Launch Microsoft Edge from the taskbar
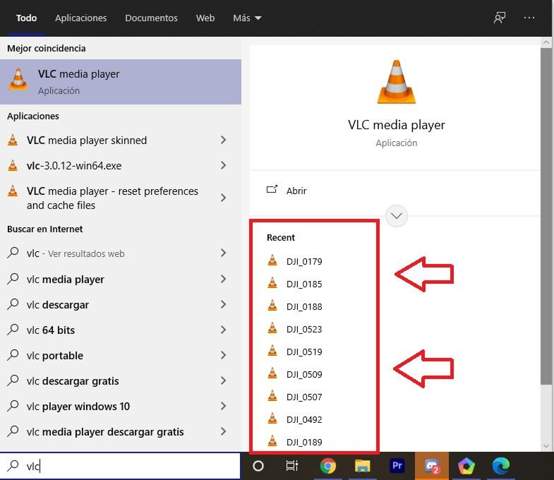554x480 pixels. [x=501, y=466]
